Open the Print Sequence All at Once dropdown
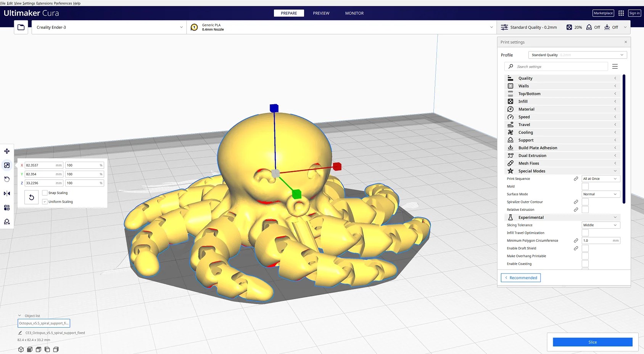644x354 pixels. (601, 179)
